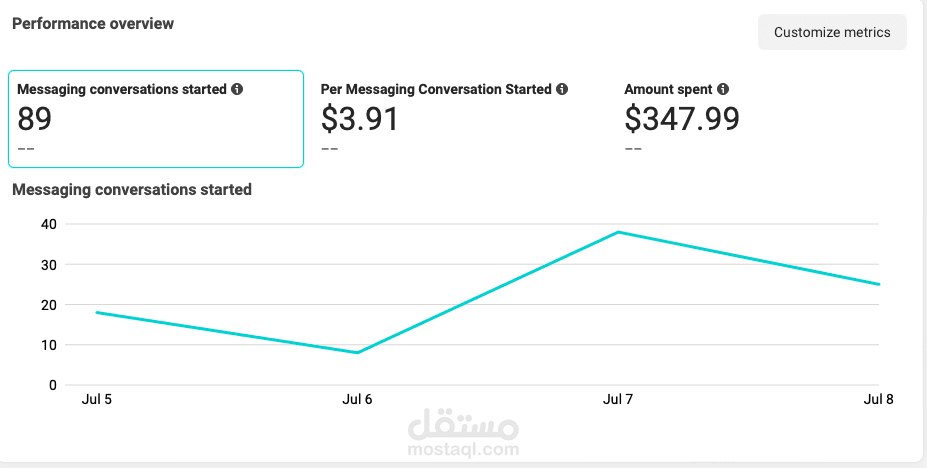Click the Jul 5 x-axis label
The height and width of the screenshot is (468, 927).
click(x=96, y=400)
